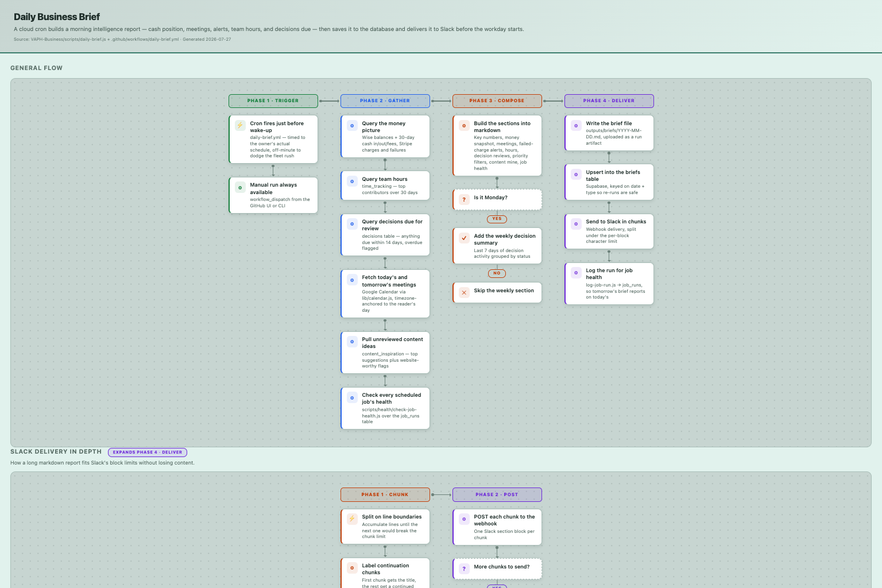
Task: Click the EXPANDS PHASE 4 · DELIVER badge
Action: pyautogui.click(x=148, y=452)
